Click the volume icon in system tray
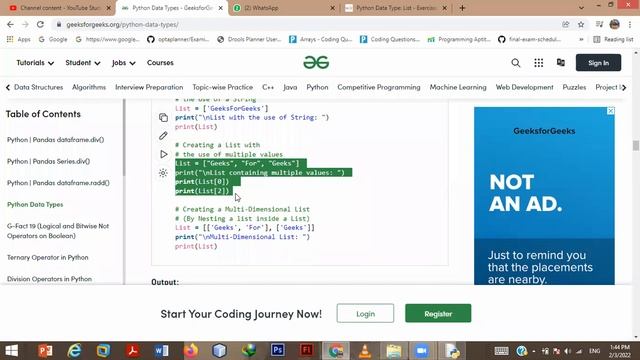This screenshot has width=640, height=360. pos(567,351)
